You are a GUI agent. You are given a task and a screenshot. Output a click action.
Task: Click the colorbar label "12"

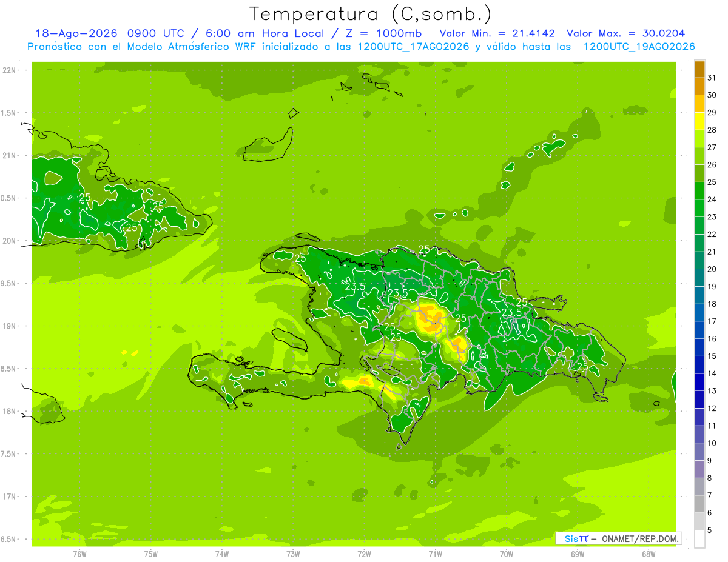[x=712, y=408]
